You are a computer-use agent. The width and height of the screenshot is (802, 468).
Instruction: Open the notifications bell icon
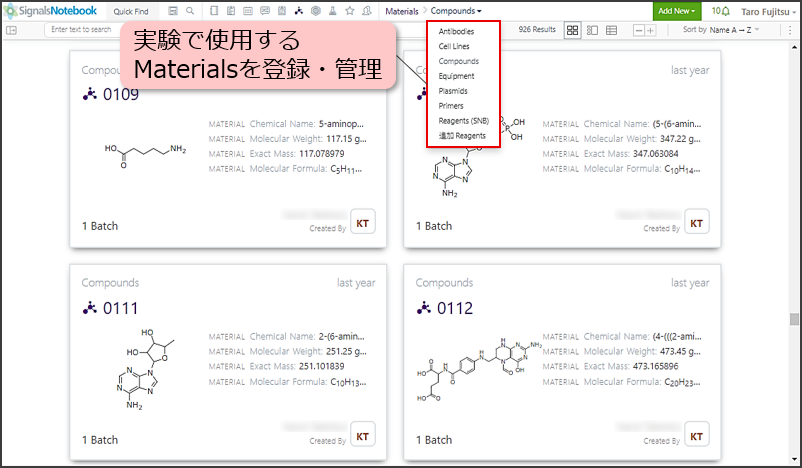724,11
